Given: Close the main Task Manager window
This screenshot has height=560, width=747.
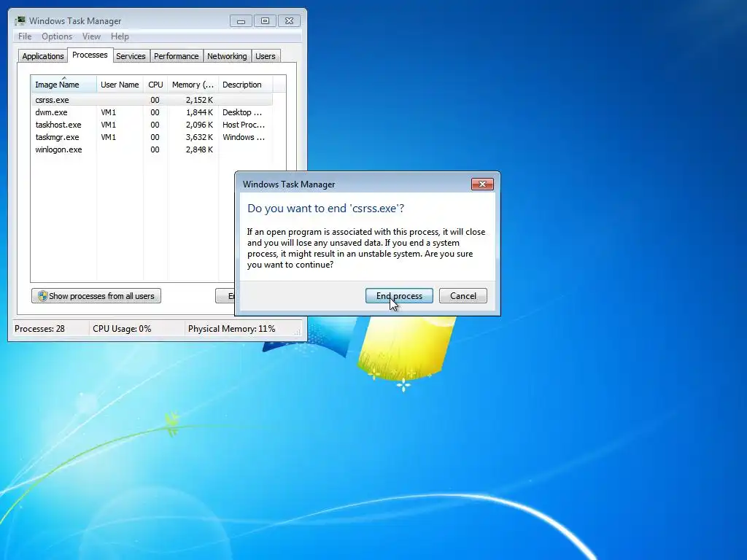Looking at the screenshot, I should point(289,21).
